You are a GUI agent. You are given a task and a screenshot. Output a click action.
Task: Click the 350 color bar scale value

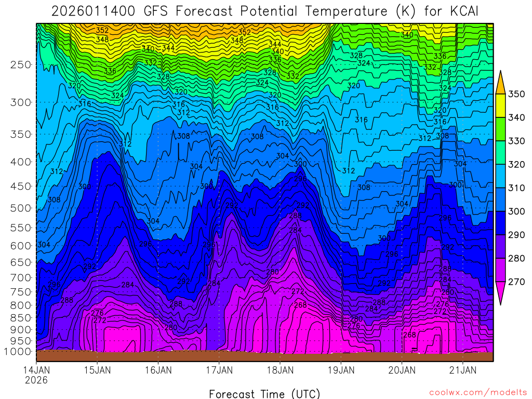tap(516, 94)
